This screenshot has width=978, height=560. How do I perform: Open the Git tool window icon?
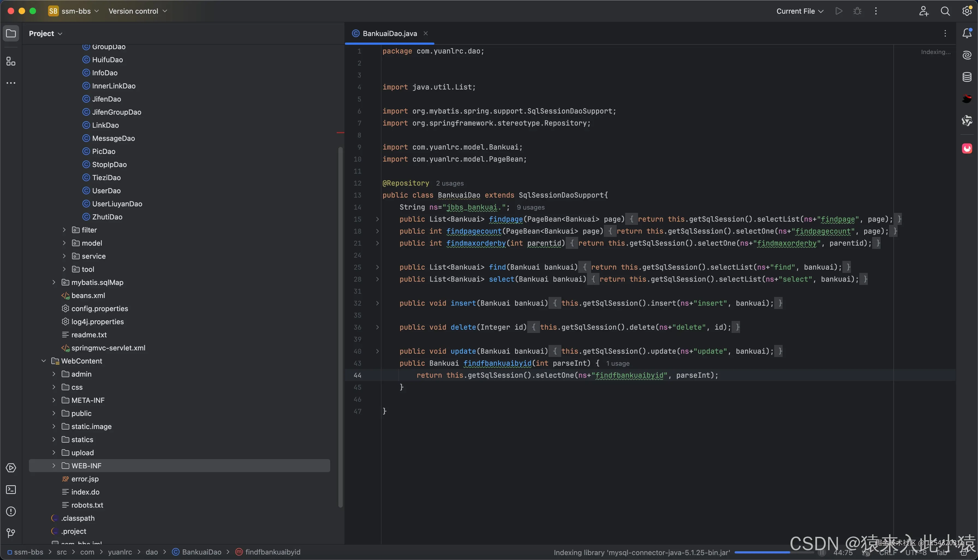pos(11,533)
